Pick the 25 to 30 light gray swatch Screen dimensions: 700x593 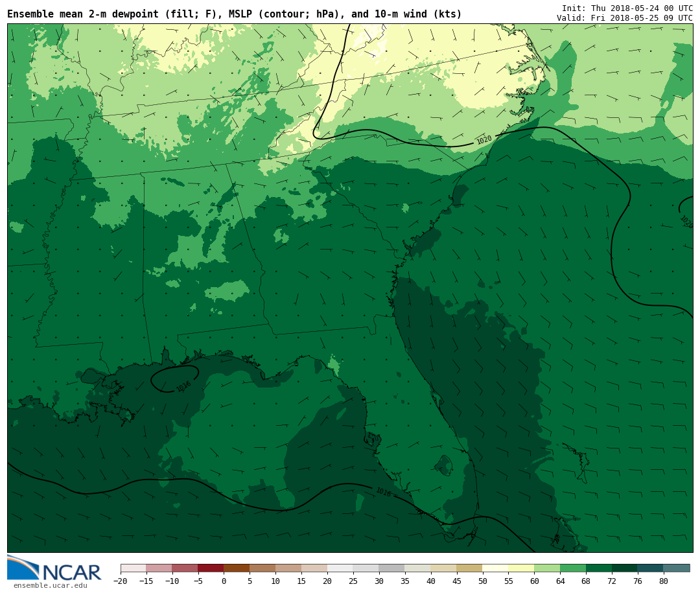coord(366,568)
